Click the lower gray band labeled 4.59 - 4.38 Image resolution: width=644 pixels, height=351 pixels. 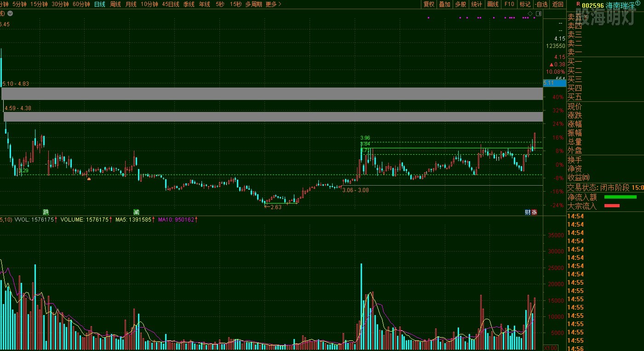(x=273, y=117)
